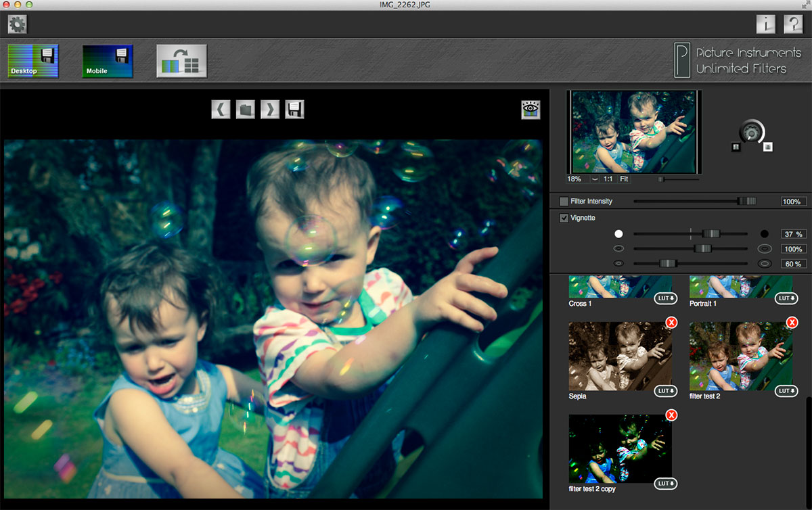This screenshot has width=812, height=510.
Task: Open an image folder icon
Action: point(245,109)
